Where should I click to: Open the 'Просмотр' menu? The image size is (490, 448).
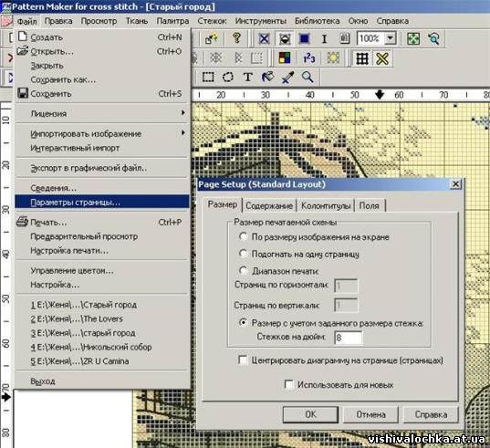coord(99,21)
